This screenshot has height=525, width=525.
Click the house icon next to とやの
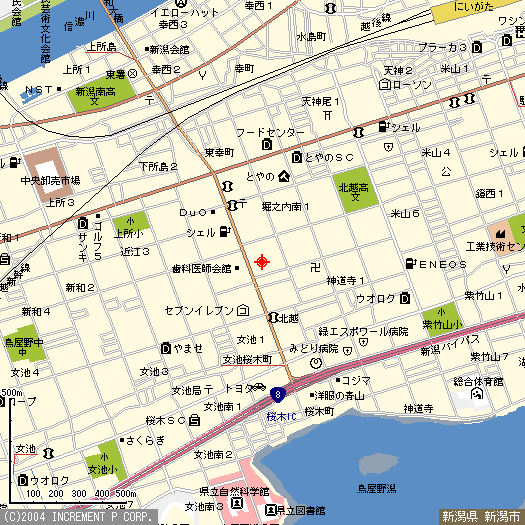284,176
